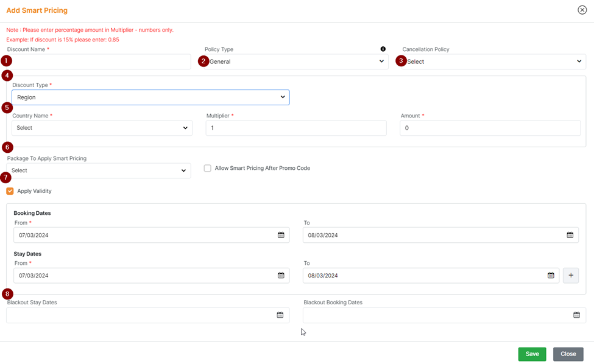Click the plus icon to add stay dates
Image resolution: width=594 pixels, height=364 pixels.
point(571,276)
